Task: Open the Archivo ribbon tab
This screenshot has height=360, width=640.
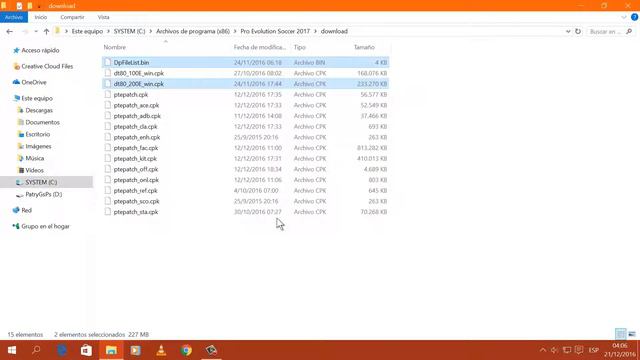Action: tap(14, 17)
